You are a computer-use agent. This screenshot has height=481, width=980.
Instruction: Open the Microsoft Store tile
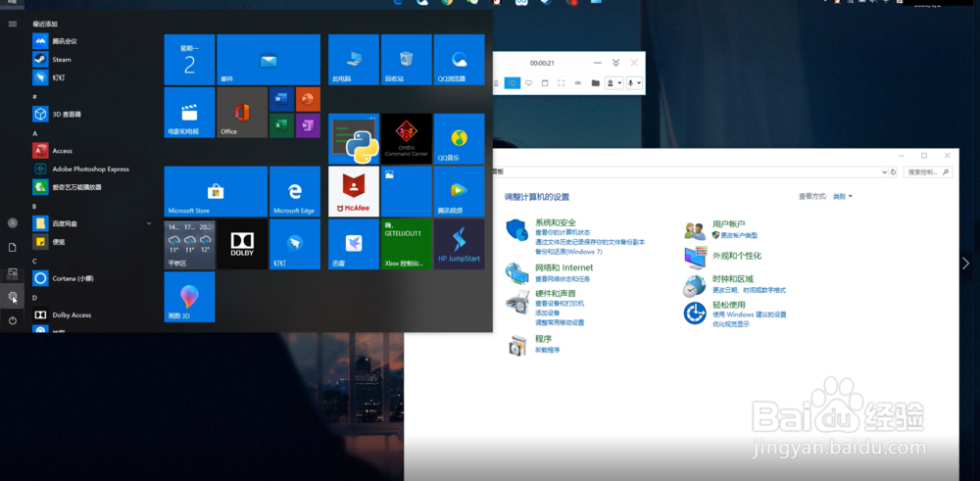pos(216,191)
